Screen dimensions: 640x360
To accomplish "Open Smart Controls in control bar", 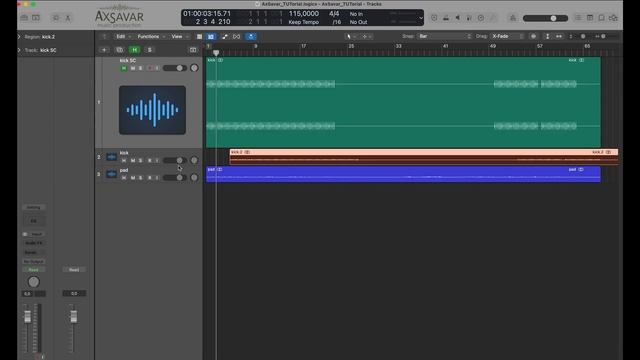I will pyautogui.click(x=56, y=18).
